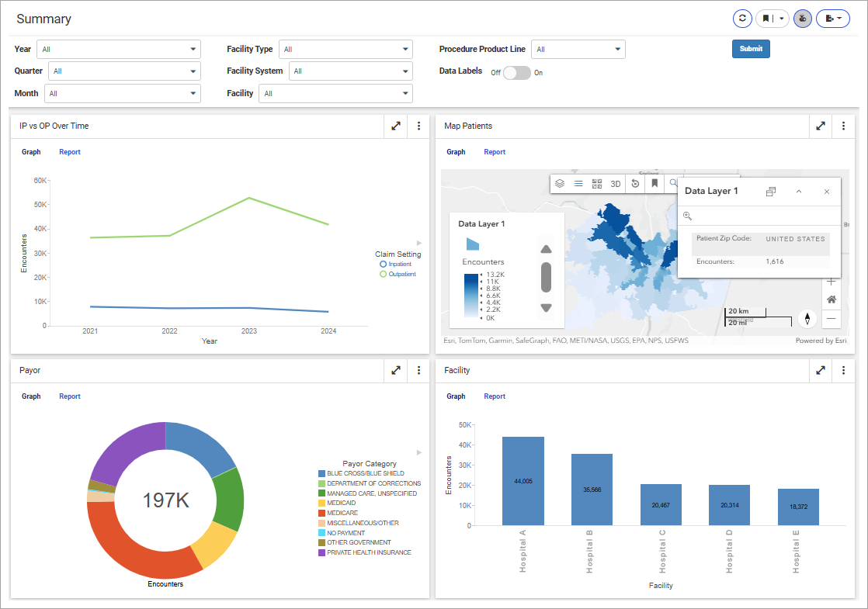Click the refresh dashboard icon
The height and width of the screenshot is (609, 868).
[x=743, y=19]
